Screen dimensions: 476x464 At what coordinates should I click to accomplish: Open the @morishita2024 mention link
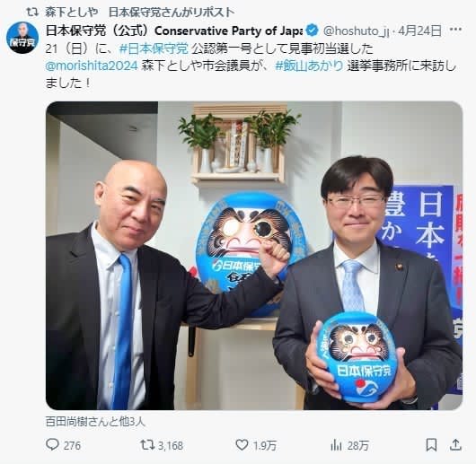click(x=92, y=66)
